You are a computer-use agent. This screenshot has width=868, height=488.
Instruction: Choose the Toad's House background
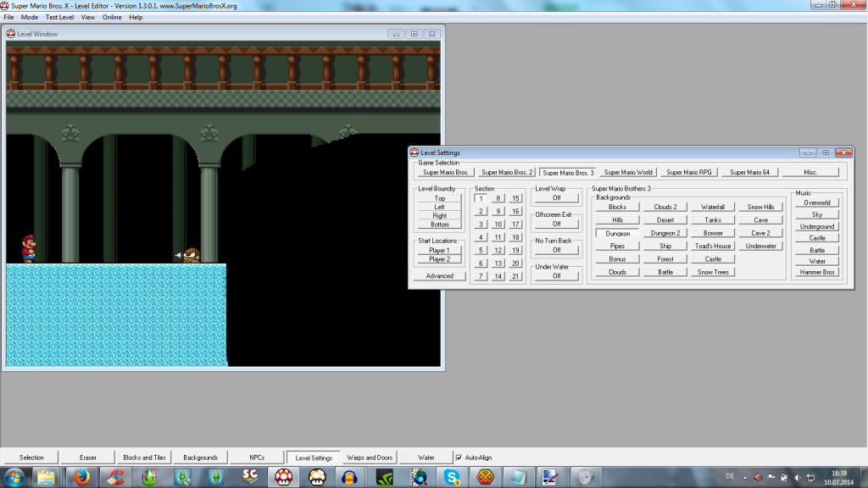click(x=713, y=246)
